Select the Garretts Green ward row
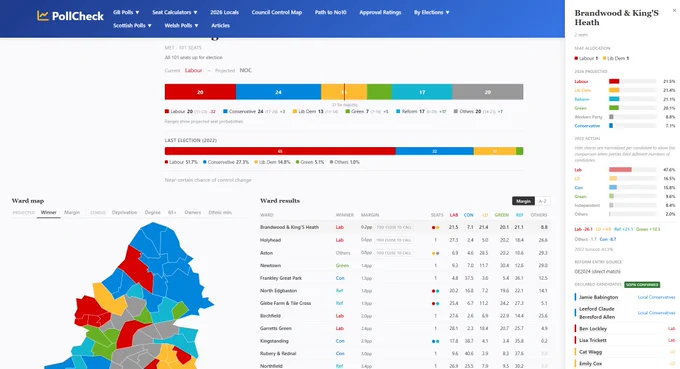The image size is (680, 369). point(405,328)
